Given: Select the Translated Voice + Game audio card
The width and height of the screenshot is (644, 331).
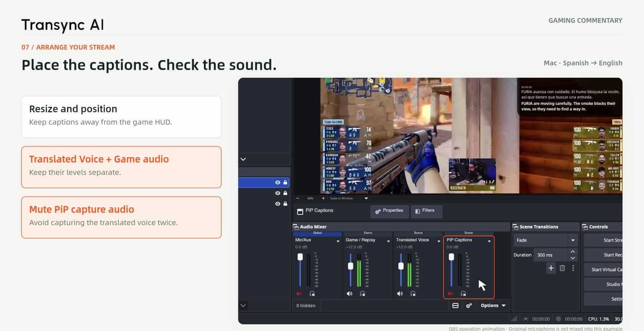Looking at the screenshot, I should (121, 167).
